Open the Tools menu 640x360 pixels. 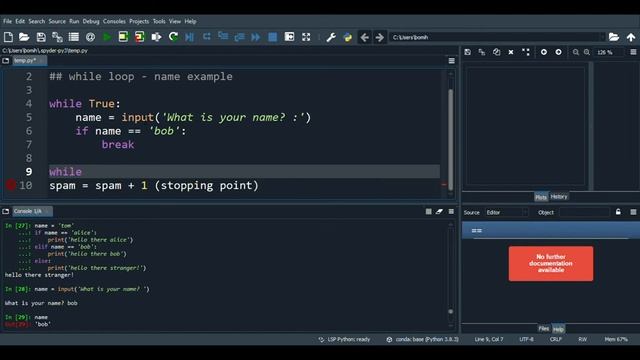click(159, 21)
